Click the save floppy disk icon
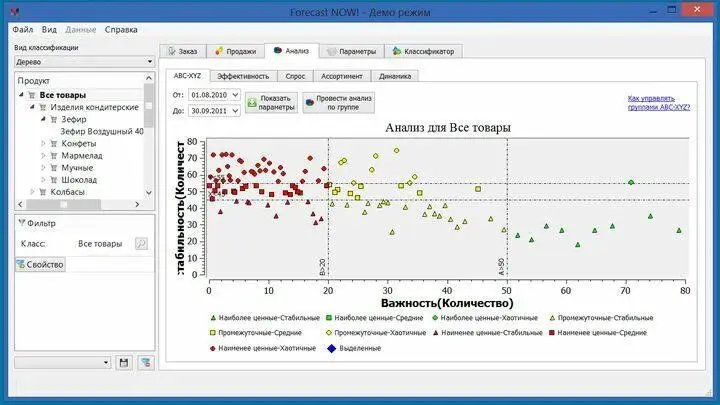 [x=124, y=363]
